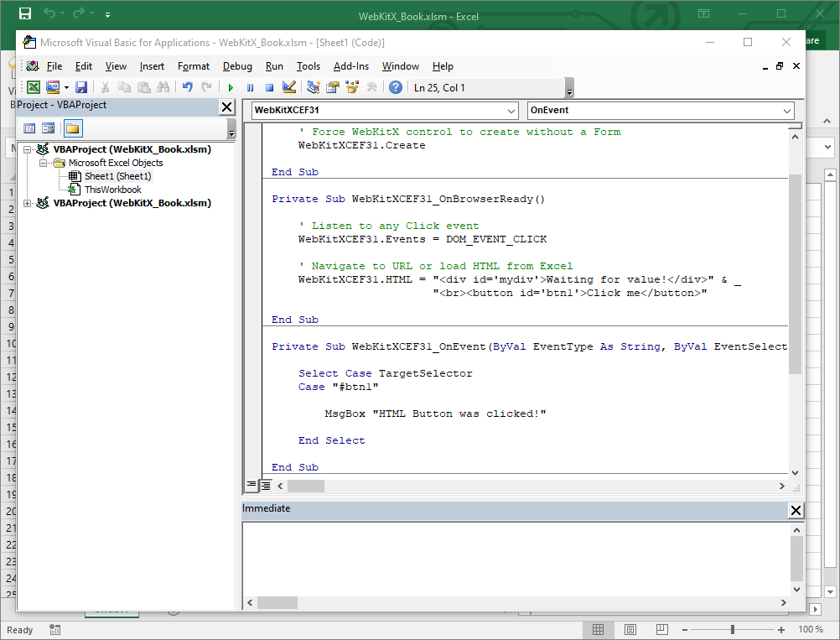The height and width of the screenshot is (640, 840).
Task: Collapse the Microsoft Excel Objects folder
Action: click(43, 163)
